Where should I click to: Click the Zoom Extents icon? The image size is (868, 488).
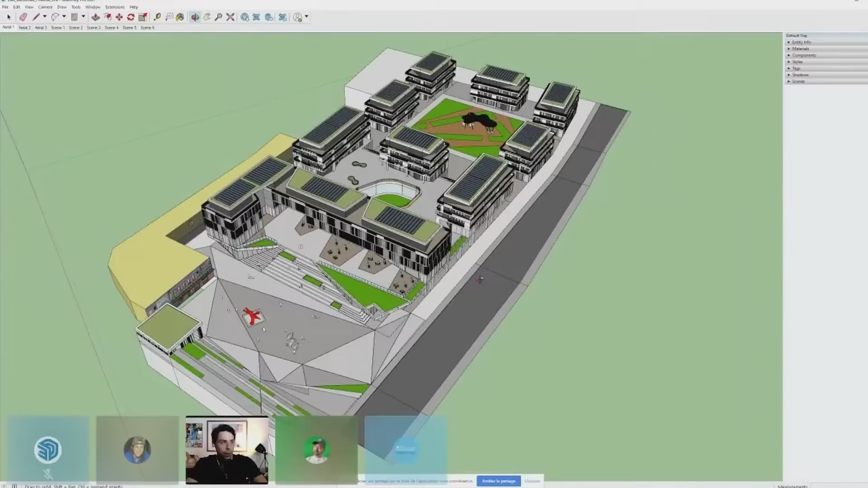tap(231, 17)
